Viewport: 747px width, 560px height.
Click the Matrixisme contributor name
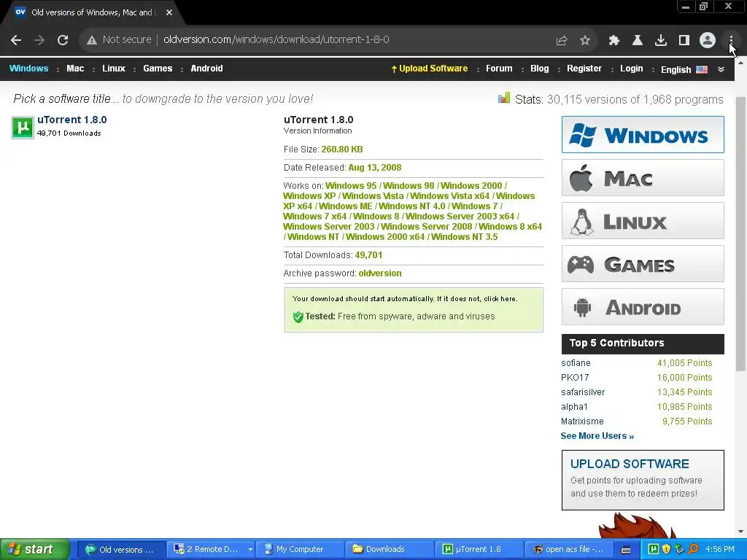(x=582, y=421)
